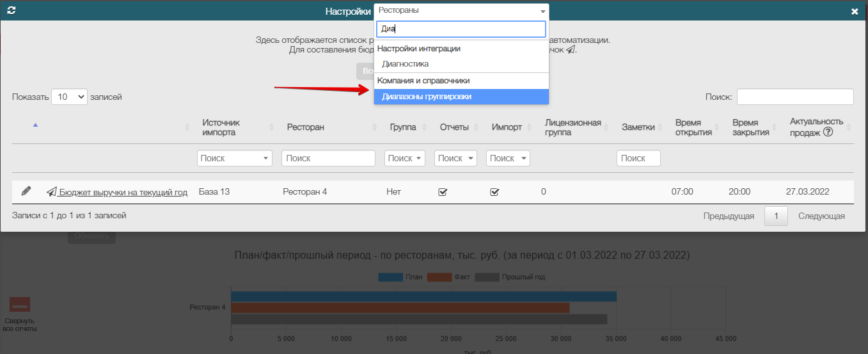Click the blue План bar for Ресторан 4

(x=423, y=296)
